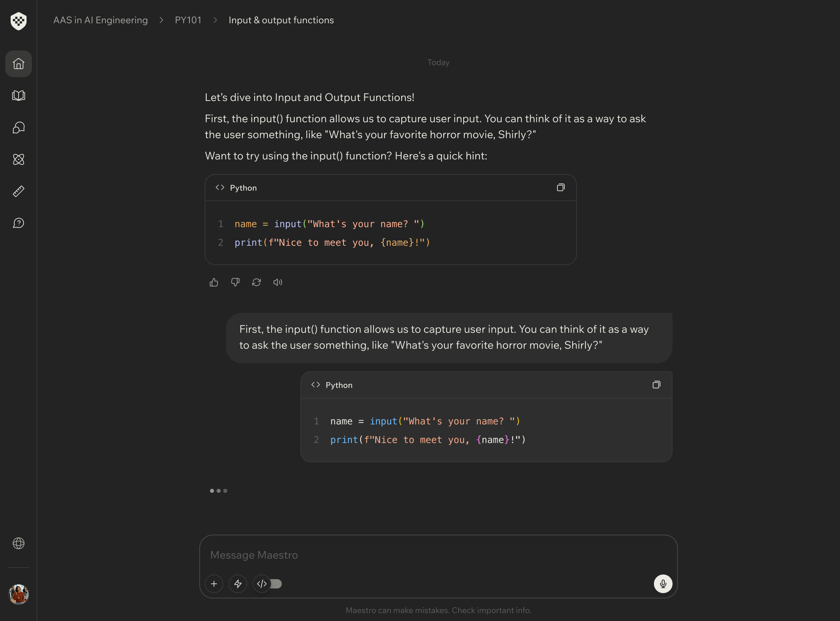The image size is (840, 621).
Task: Click the chevron after PY101
Action: coord(215,20)
